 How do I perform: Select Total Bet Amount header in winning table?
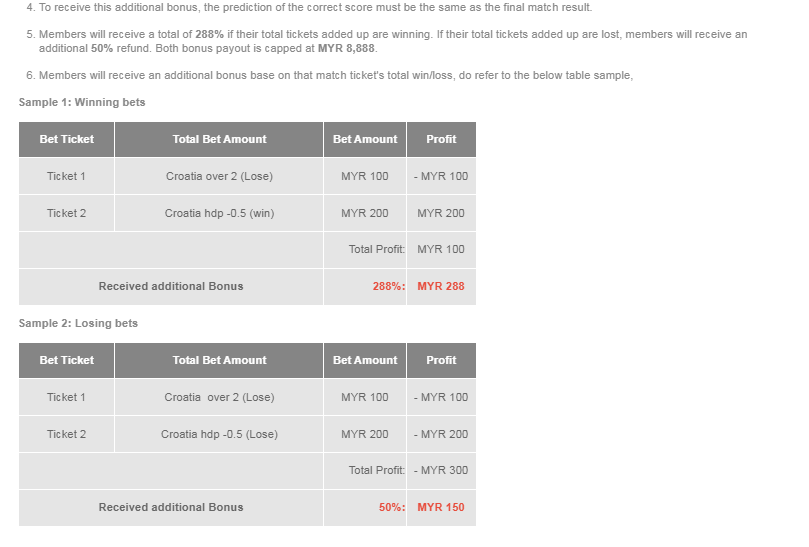pos(219,139)
